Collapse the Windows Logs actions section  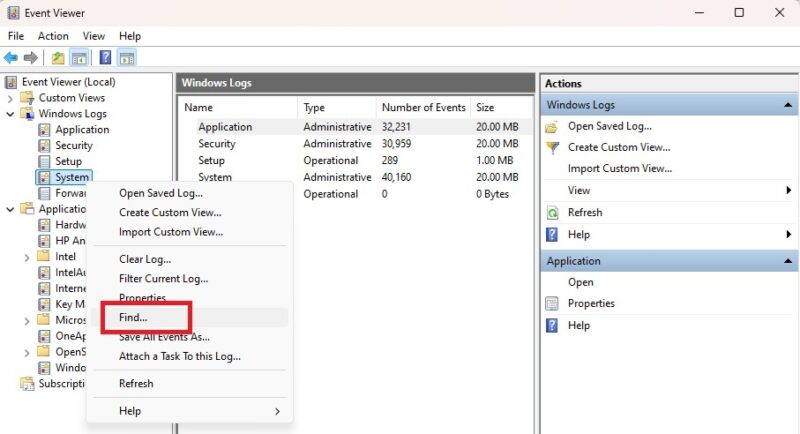click(x=788, y=105)
